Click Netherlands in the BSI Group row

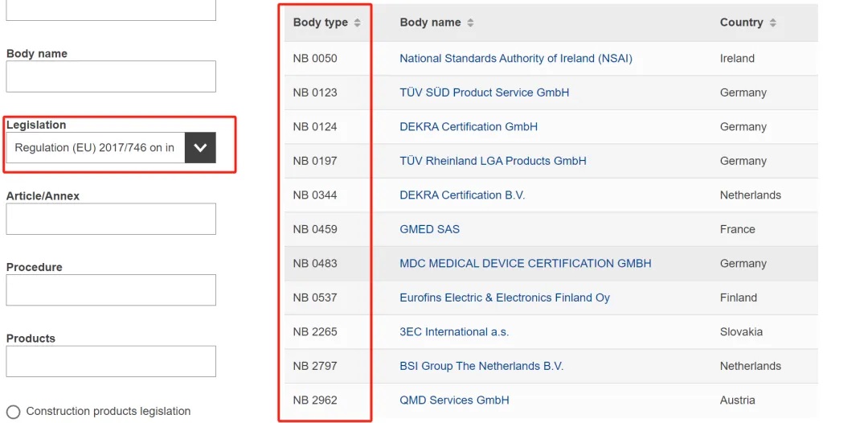pos(751,366)
